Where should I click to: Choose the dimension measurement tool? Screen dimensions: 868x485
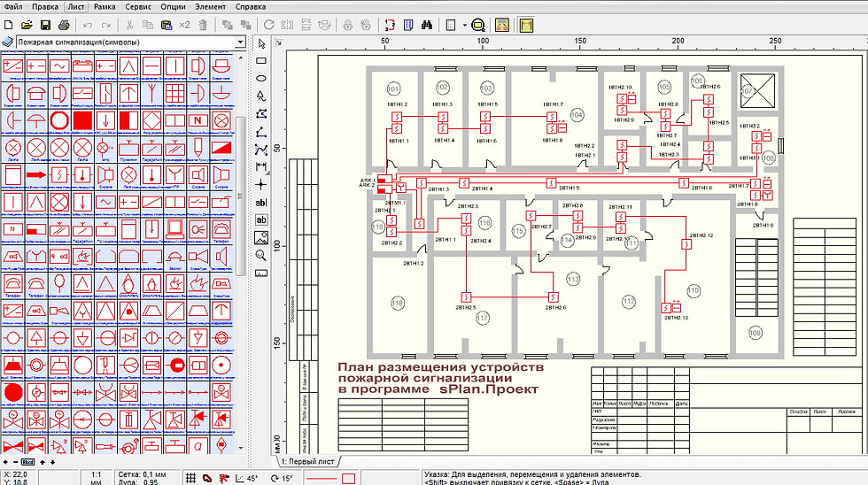pyautogui.click(x=261, y=166)
